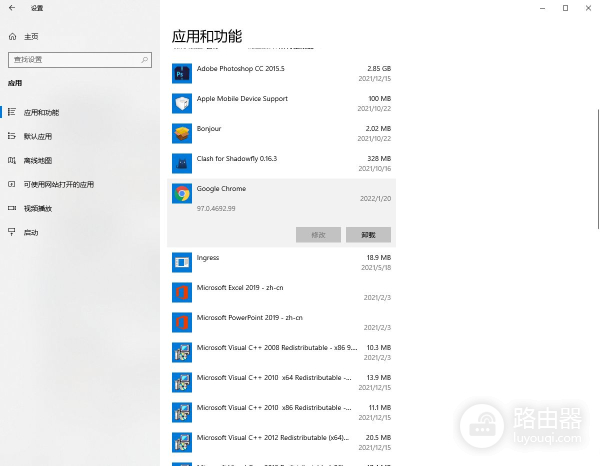Click the 视频播放 icon

(12, 208)
